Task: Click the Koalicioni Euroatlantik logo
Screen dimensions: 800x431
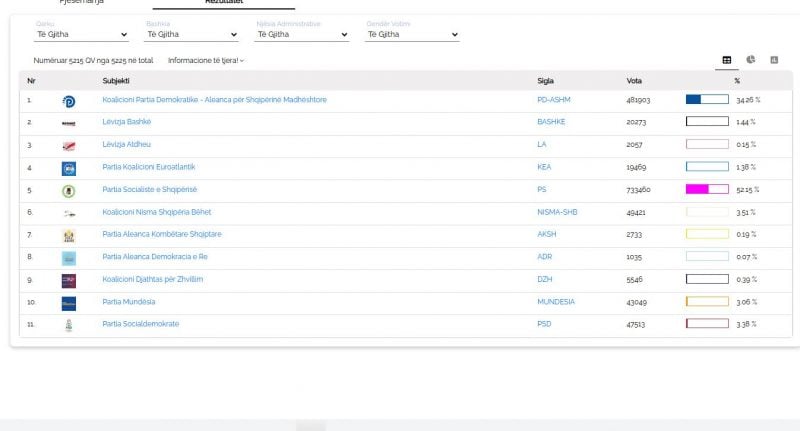Action: (69, 168)
